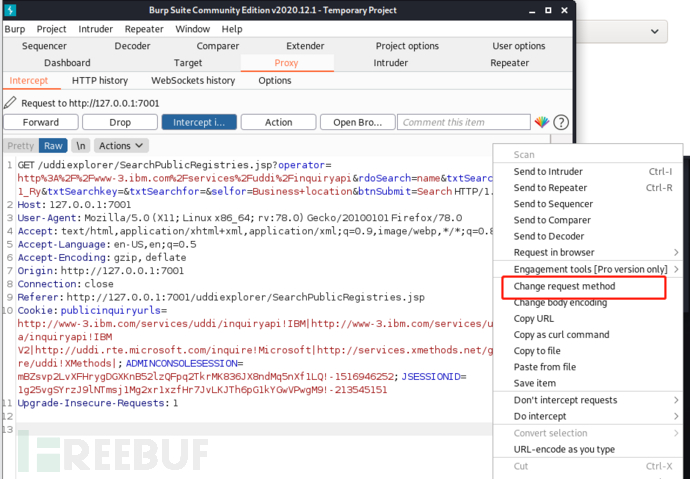This screenshot has height=479, width=690.
Task: Switch to Pretty view
Action: point(21,146)
